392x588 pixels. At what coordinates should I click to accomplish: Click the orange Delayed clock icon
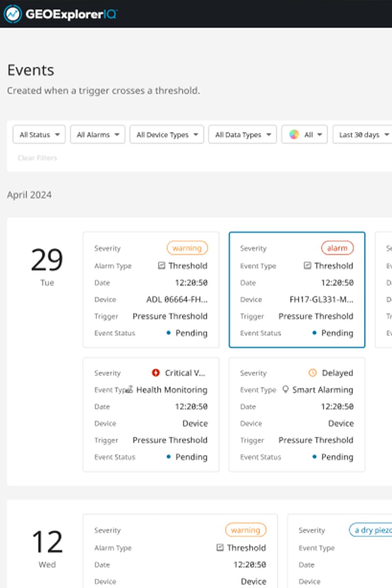[313, 373]
